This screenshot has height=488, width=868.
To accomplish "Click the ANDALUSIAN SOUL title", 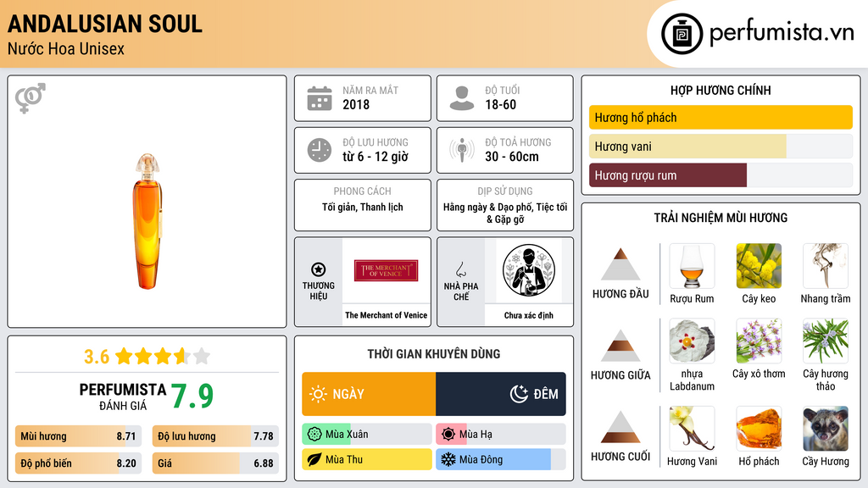I will tap(105, 24).
